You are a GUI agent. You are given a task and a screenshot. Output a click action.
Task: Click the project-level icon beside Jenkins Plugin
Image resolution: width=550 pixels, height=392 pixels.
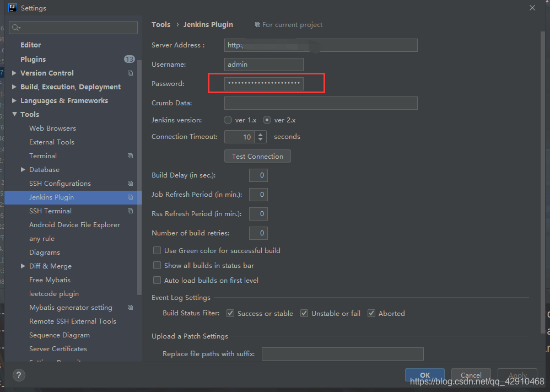pos(130,197)
